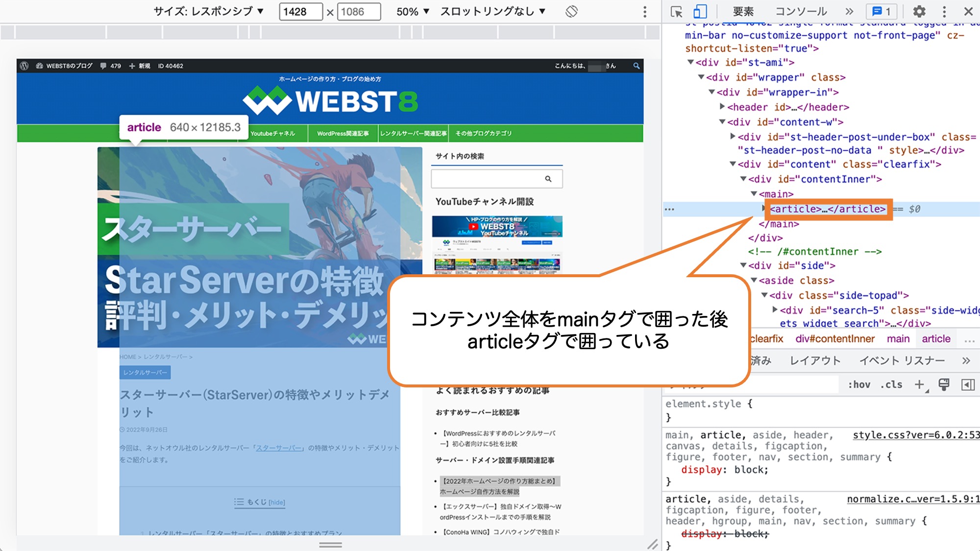Collapse the div id="content-w" node

722,122
